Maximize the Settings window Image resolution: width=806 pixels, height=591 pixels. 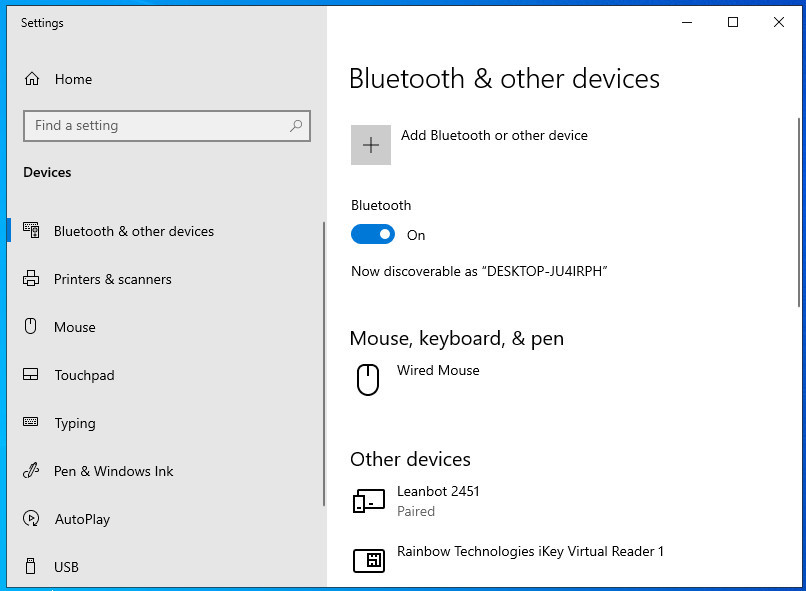[x=733, y=22]
